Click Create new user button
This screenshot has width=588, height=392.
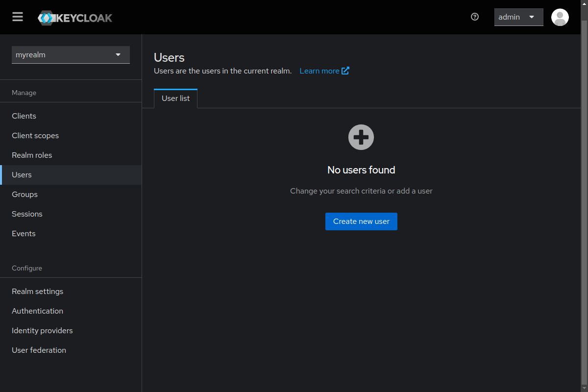pos(361,221)
